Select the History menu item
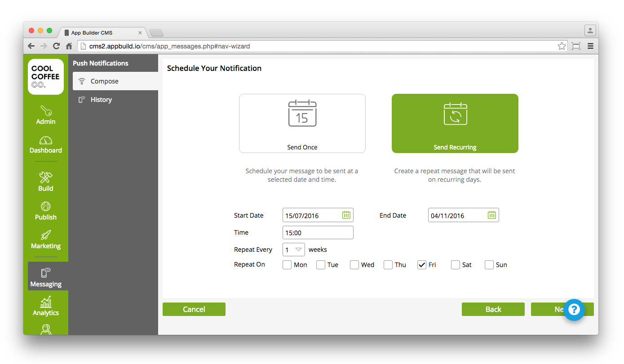This screenshot has height=364, width=624. point(115,100)
